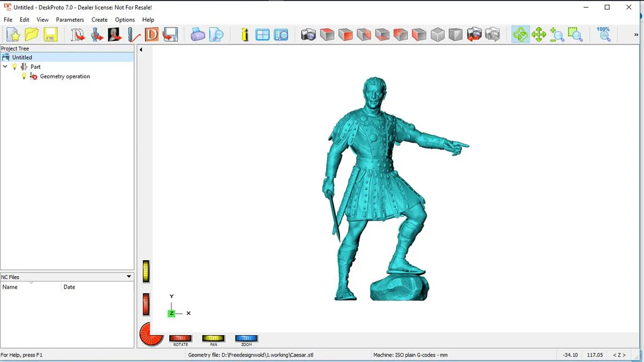Click the red ROTATE thumbwheel

tap(180, 338)
